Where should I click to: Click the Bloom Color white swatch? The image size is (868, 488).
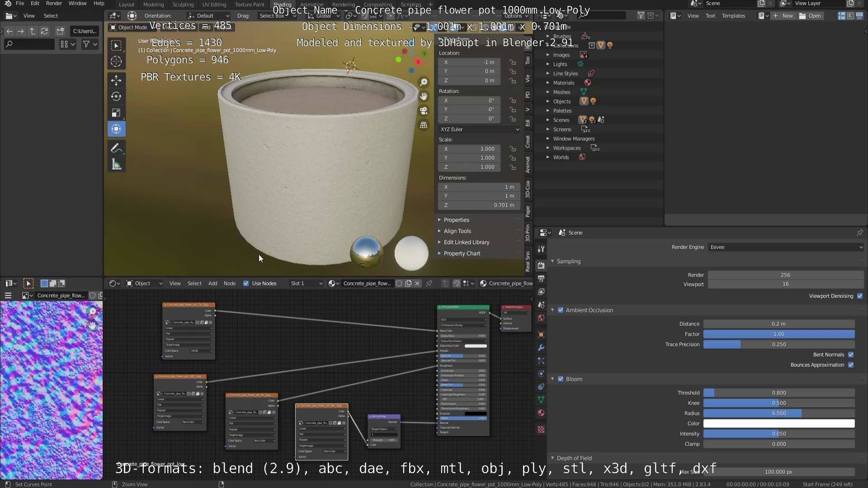pos(778,423)
